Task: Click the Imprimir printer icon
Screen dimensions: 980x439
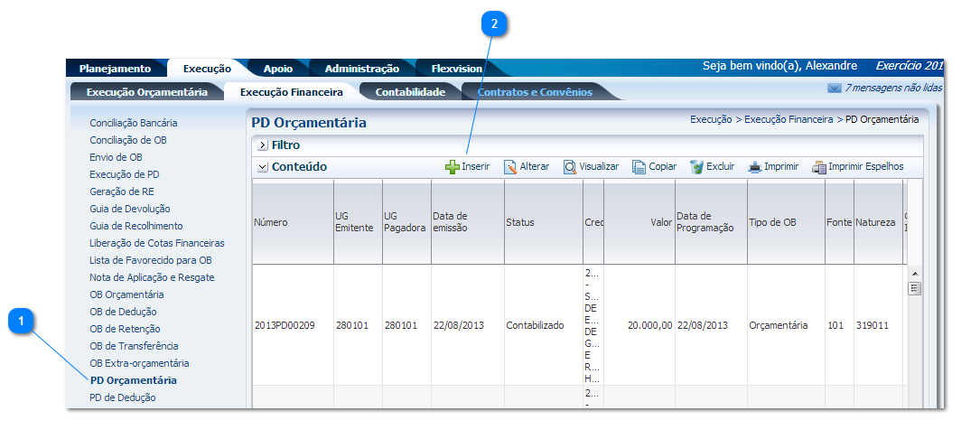Action: click(754, 167)
